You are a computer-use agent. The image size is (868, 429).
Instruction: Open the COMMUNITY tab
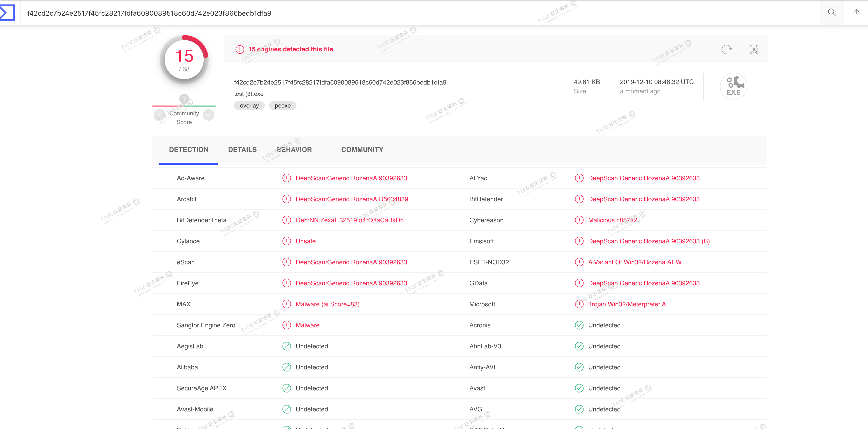[362, 150]
